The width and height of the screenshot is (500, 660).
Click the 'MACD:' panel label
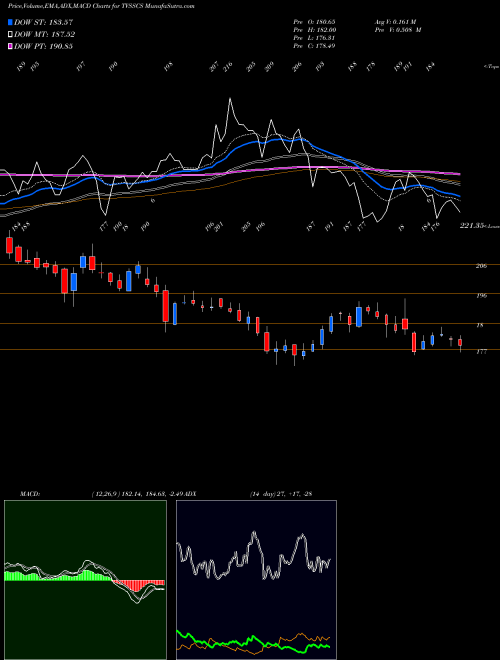29,494
